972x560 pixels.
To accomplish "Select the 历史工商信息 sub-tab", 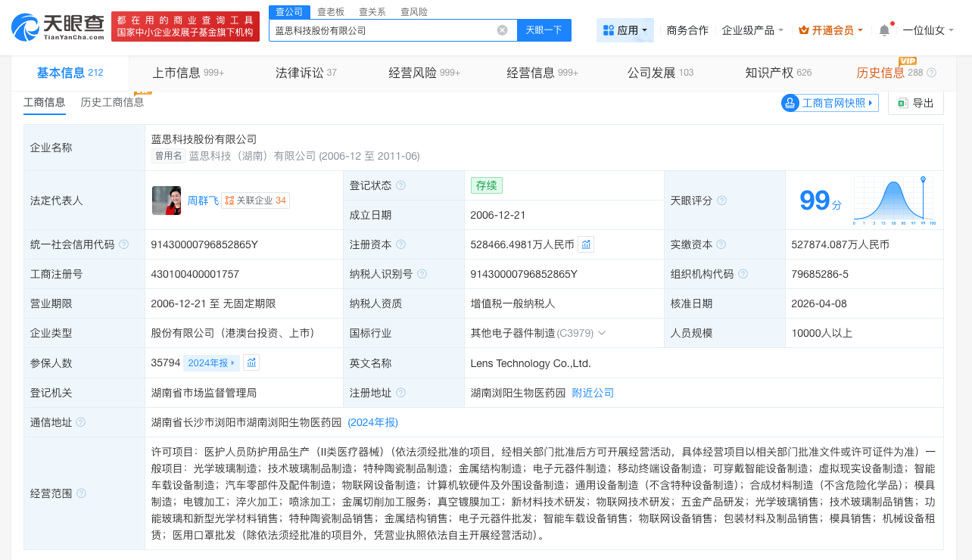I will [112, 102].
